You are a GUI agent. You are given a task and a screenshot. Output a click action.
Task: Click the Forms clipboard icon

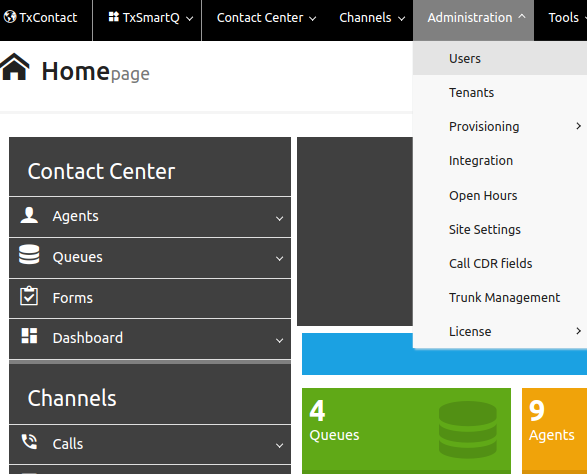pyautogui.click(x=29, y=296)
